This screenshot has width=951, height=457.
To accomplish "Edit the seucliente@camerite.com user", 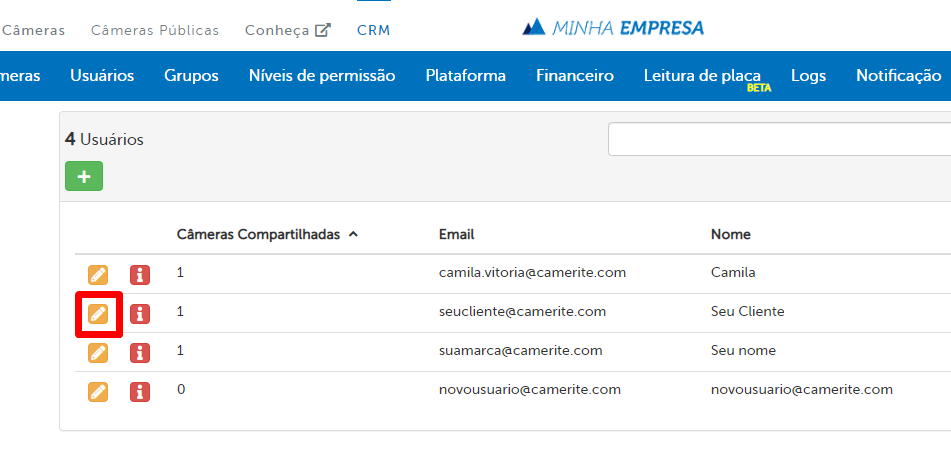I will click(97, 314).
